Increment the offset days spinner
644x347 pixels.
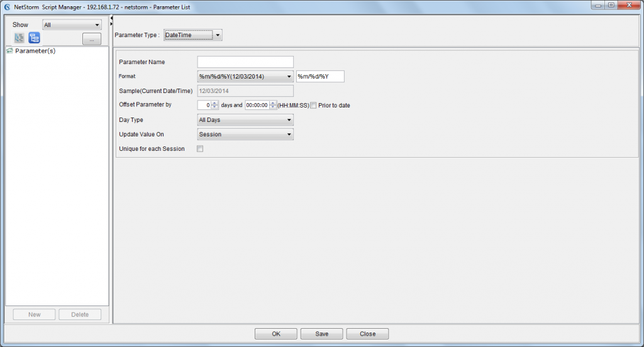tap(214, 103)
